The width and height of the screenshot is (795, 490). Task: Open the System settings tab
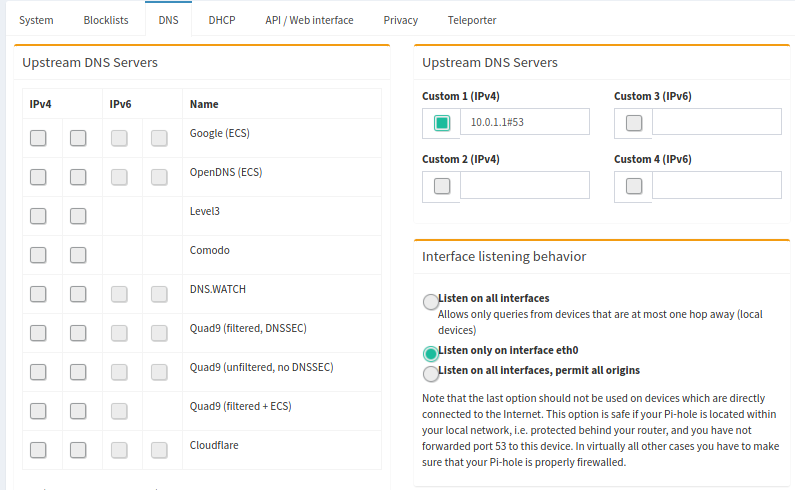(36, 20)
